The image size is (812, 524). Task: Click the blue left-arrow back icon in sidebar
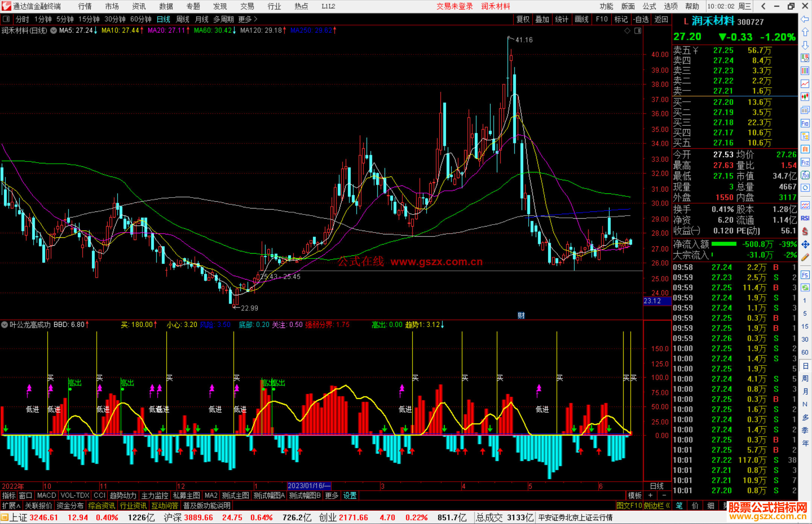(805, 19)
